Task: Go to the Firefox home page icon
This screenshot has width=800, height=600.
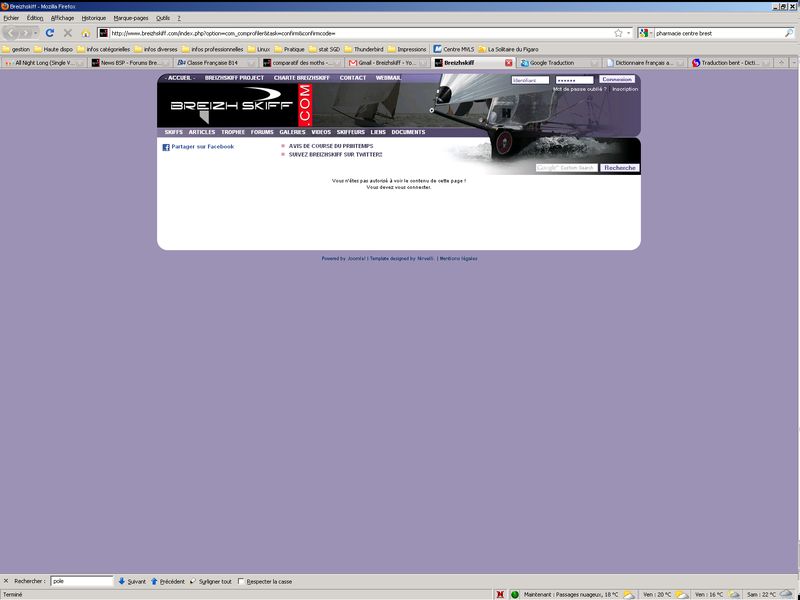Action: pos(86,33)
